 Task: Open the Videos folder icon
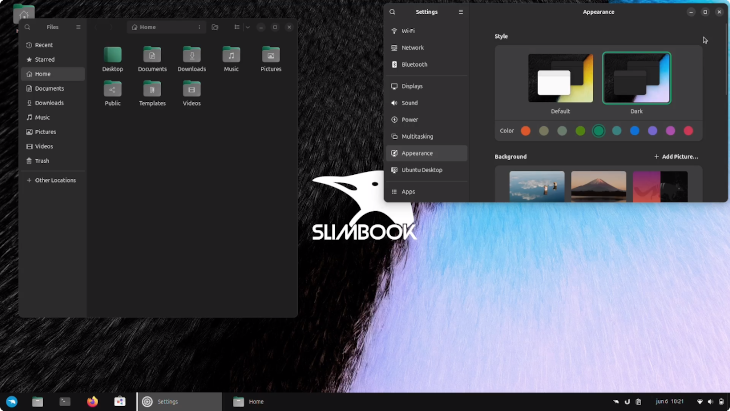[191, 89]
